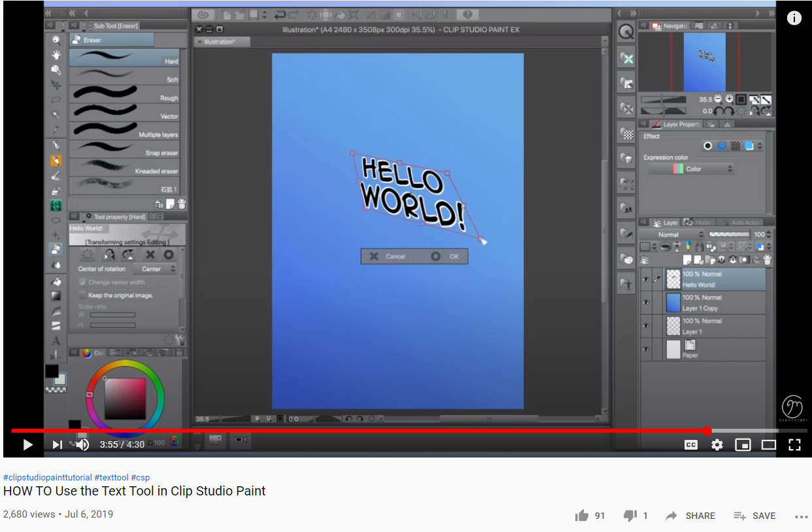Screen dimensions: 812x532
Task: Open the #texttool hashtag link
Action: tap(112, 478)
